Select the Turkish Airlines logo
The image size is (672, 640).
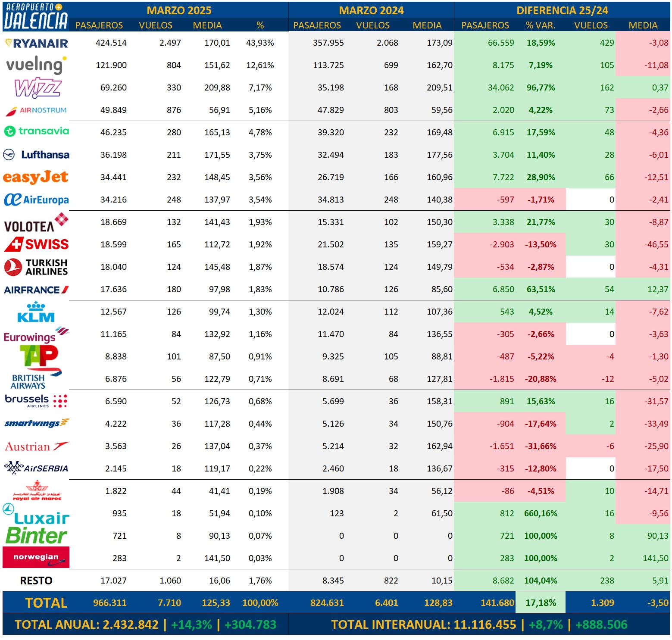pyautogui.click(x=36, y=267)
